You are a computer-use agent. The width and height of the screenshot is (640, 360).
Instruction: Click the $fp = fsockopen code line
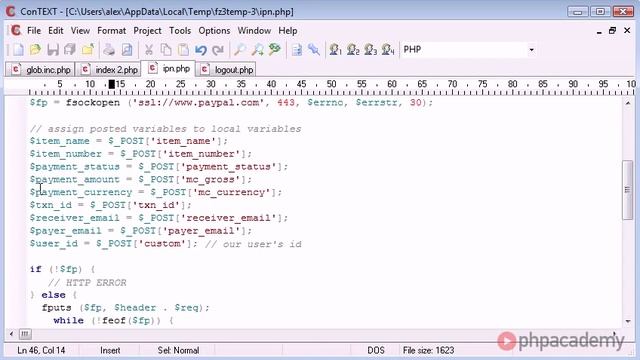coord(231,102)
